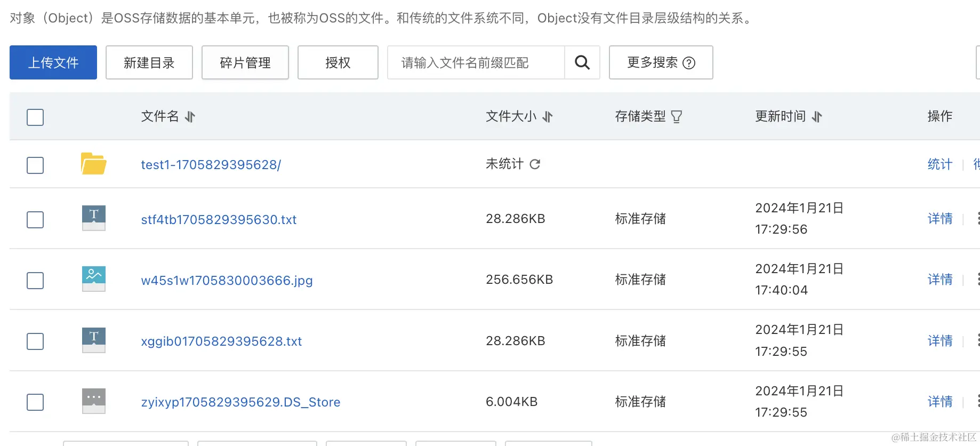The height and width of the screenshot is (446, 980).
Task: Select the w45s1w1705830003666.jpg row checkbox
Action: 35,280
